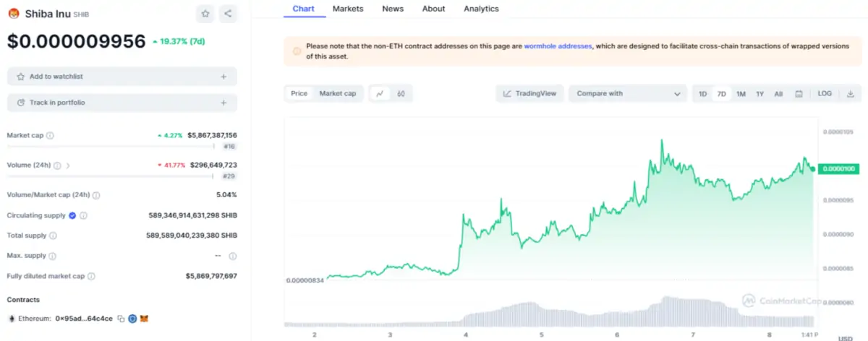The height and width of the screenshot is (341, 868).
Task: Open the Chart tab
Action: point(304,9)
